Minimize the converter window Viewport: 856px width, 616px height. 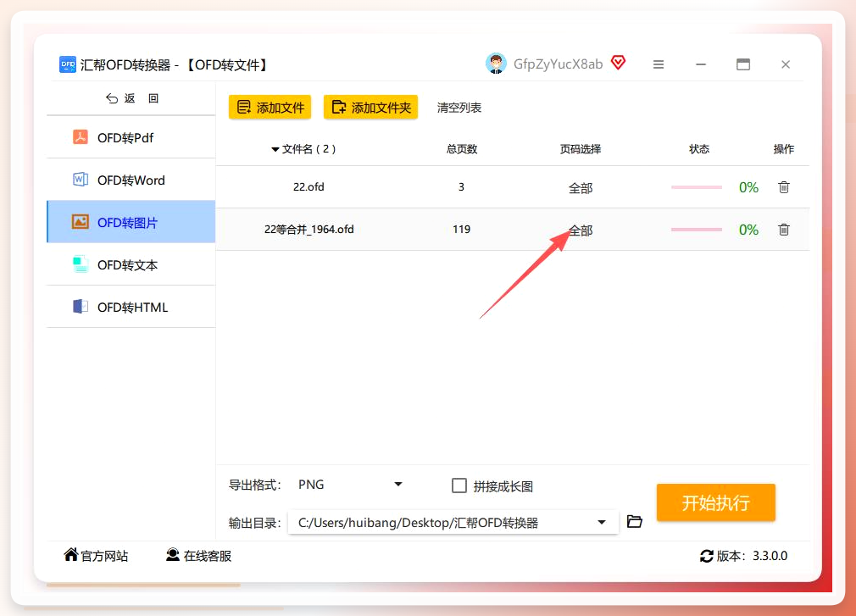(x=701, y=64)
